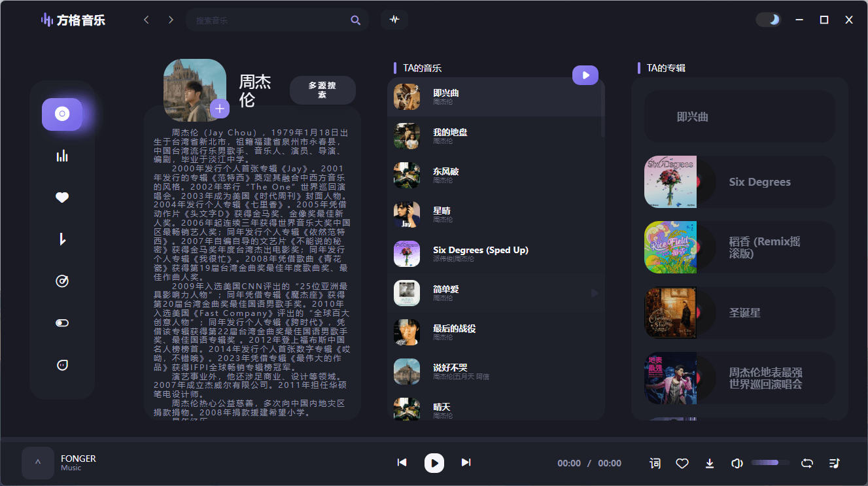Play Six Degrees (Sped Up)
This screenshot has width=868, height=486.
[x=496, y=254]
